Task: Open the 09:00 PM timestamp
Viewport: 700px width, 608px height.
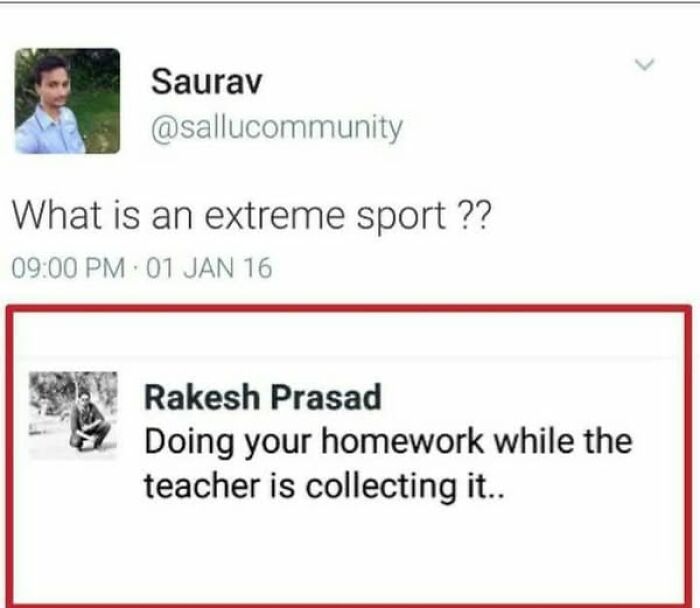Action: pos(68,268)
